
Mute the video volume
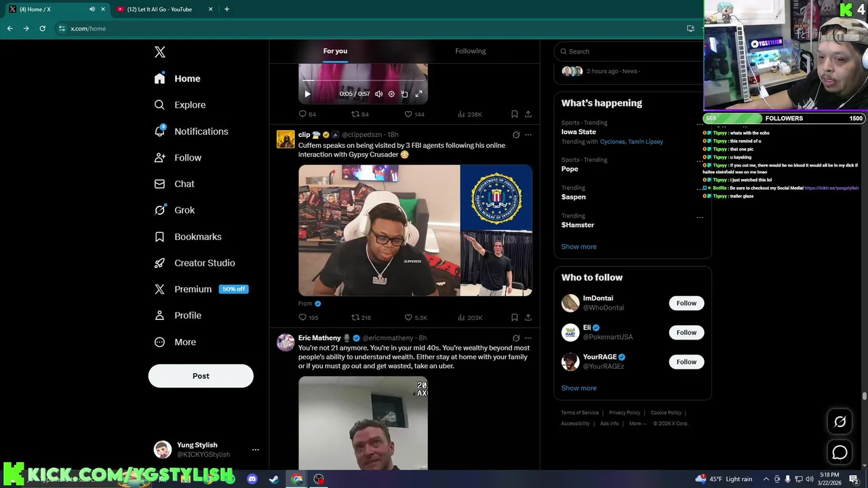[x=378, y=94]
